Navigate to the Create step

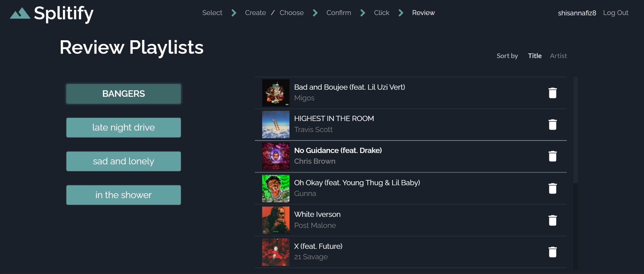[x=255, y=13]
